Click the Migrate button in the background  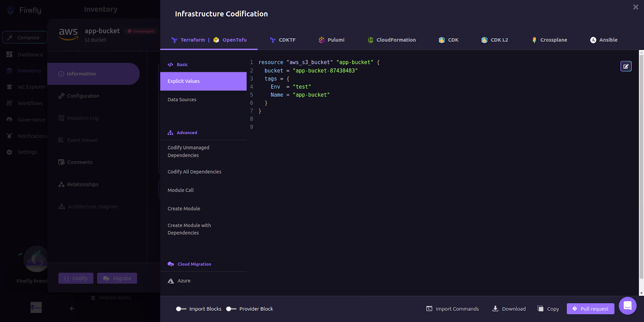click(117, 278)
